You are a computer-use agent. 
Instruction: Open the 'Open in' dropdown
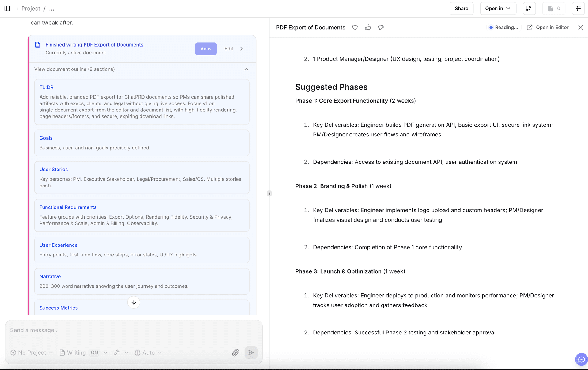click(x=498, y=8)
